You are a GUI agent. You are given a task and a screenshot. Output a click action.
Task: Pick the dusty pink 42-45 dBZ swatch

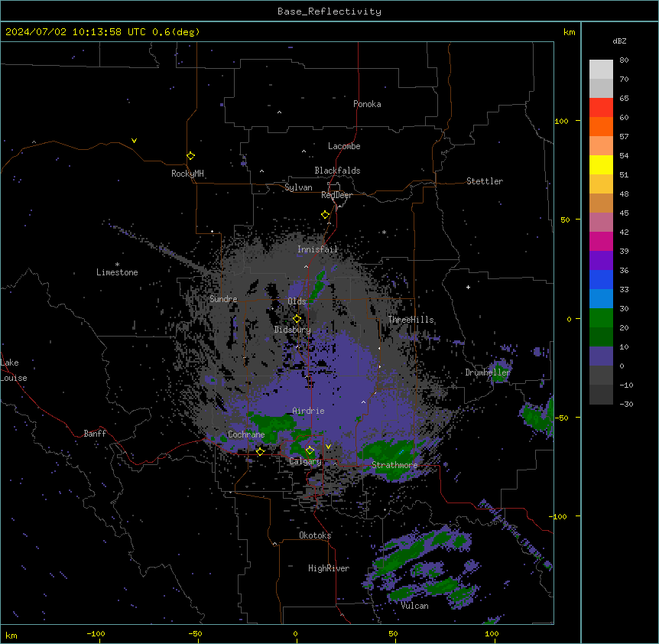tap(601, 223)
